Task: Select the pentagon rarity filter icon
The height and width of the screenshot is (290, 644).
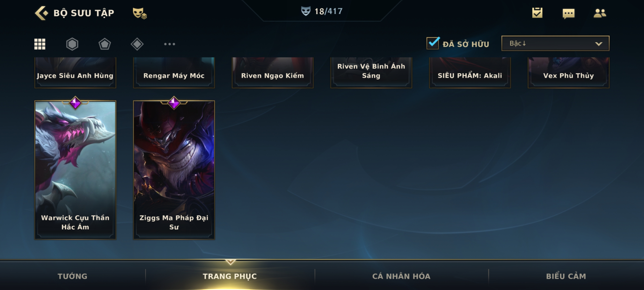Action: [105, 44]
